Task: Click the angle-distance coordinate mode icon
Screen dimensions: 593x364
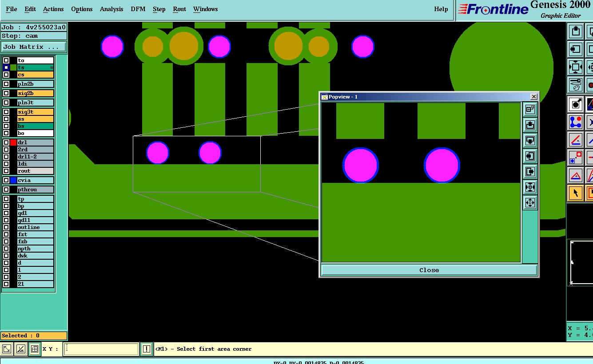Action: tap(20, 349)
